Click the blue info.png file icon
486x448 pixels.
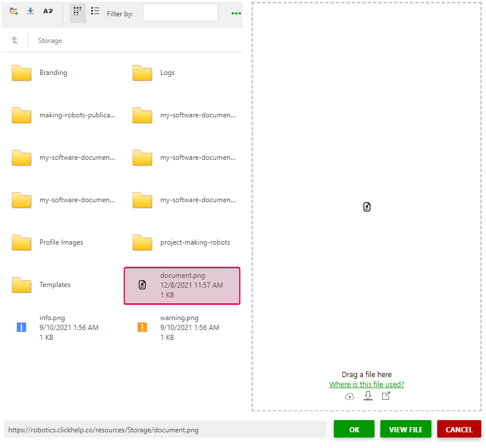coord(21,327)
